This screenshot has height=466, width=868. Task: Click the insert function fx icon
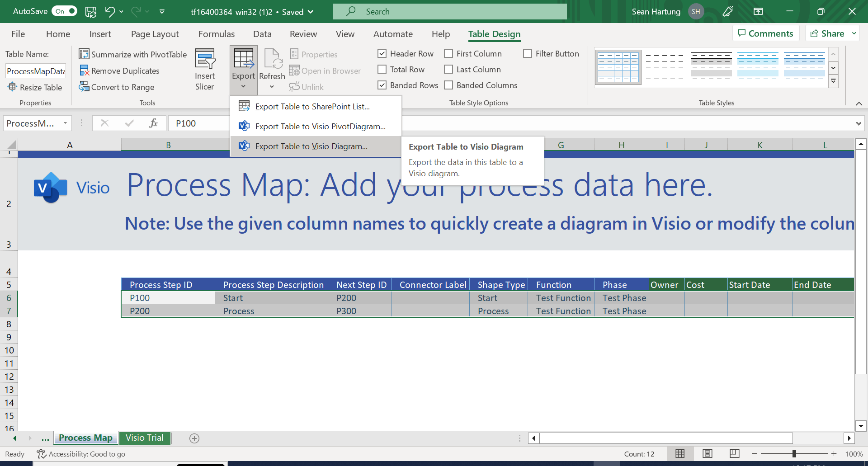(x=153, y=123)
